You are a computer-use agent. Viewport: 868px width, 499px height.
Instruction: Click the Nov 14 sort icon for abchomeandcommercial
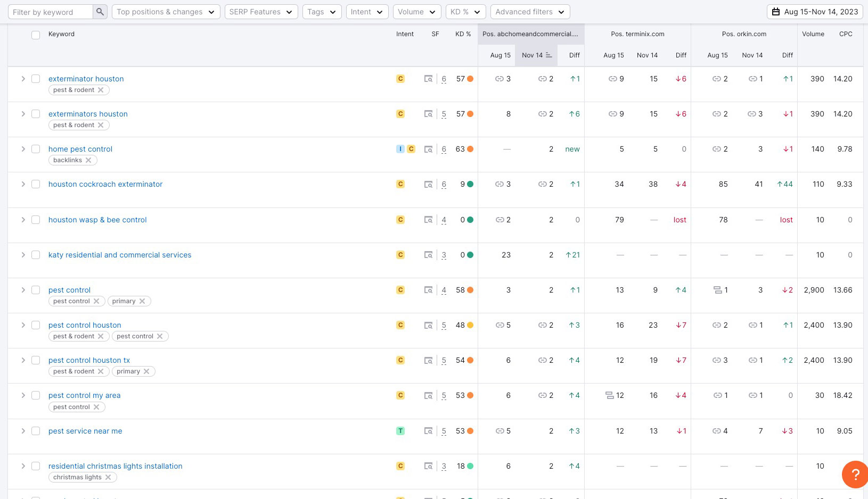(549, 55)
